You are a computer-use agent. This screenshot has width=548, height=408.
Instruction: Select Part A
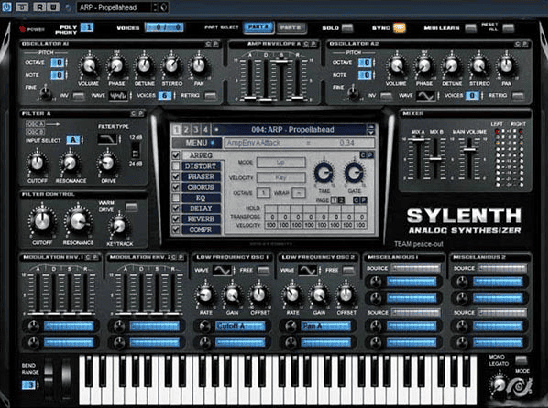click(258, 28)
